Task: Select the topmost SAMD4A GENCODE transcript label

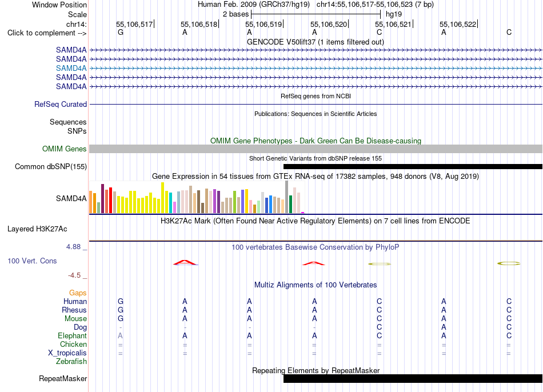Action: [x=71, y=50]
